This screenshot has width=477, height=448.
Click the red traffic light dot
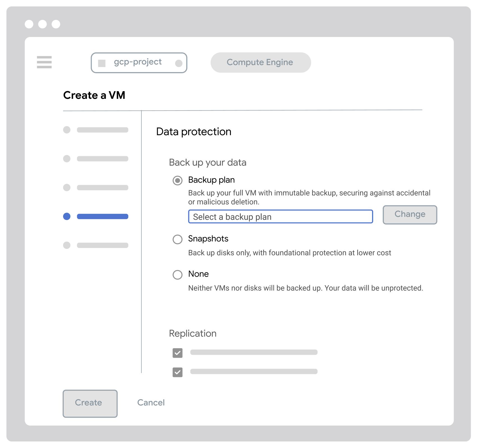[29, 24]
